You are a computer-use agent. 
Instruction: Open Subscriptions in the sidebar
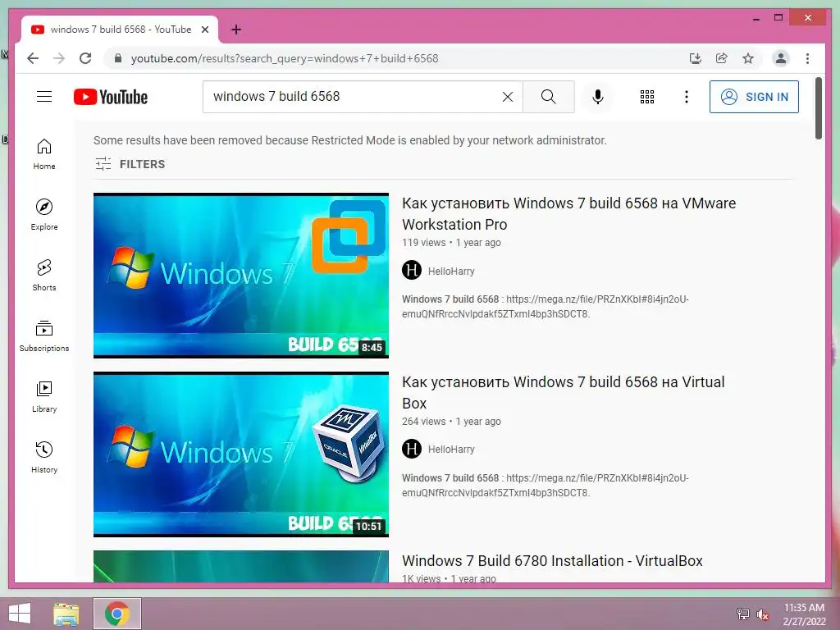(44, 336)
